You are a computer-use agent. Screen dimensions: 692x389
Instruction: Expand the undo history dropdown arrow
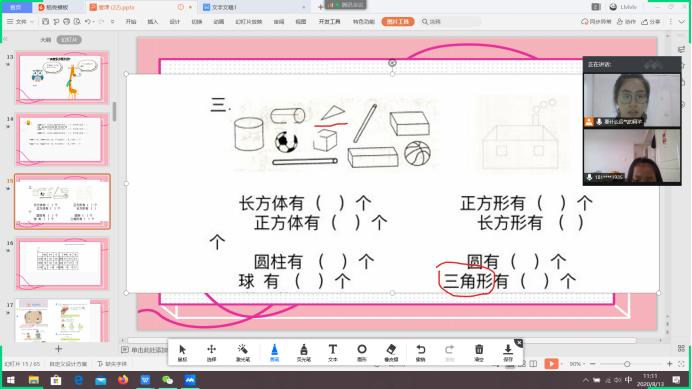(x=94, y=22)
